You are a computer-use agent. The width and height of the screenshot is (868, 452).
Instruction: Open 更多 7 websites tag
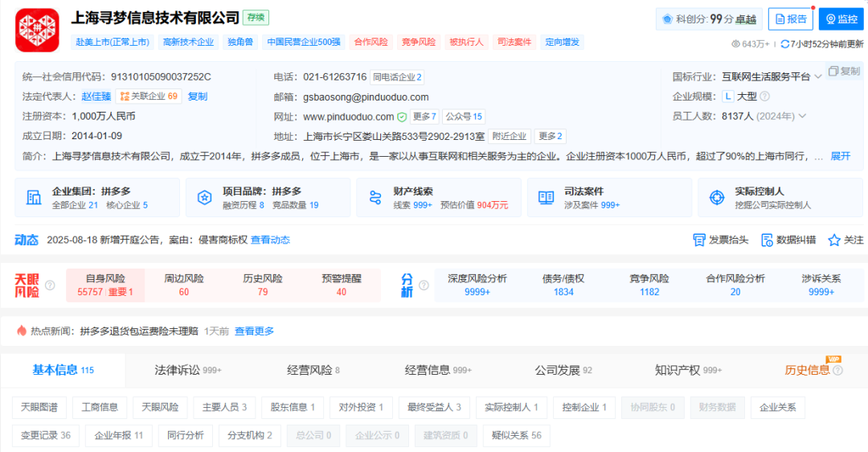point(424,117)
